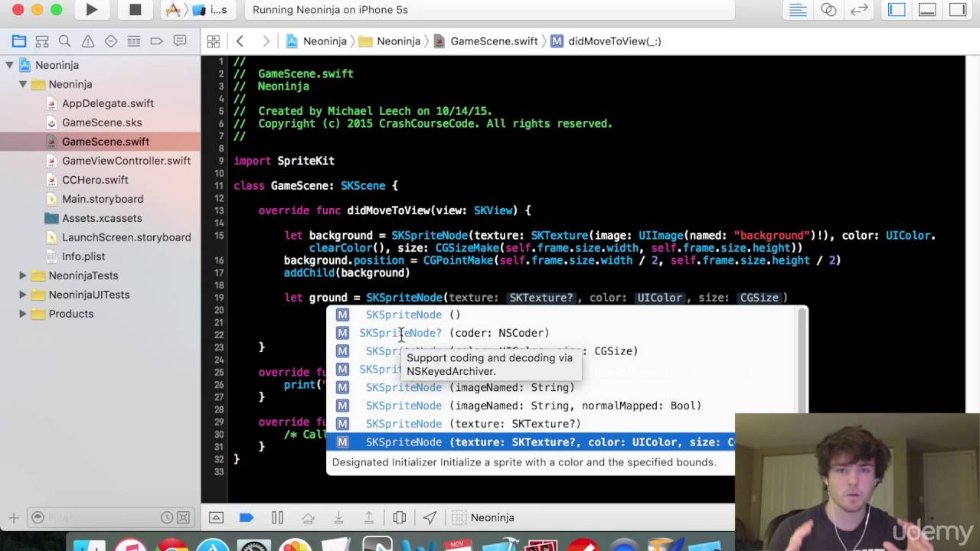The width and height of the screenshot is (980, 551).
Task: Open the breakpoint navigator
Action: click(x=157, y=41)
